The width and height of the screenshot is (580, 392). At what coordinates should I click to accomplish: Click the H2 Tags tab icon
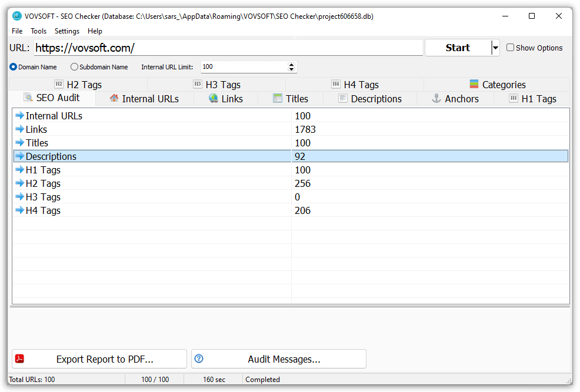point(59,84)
